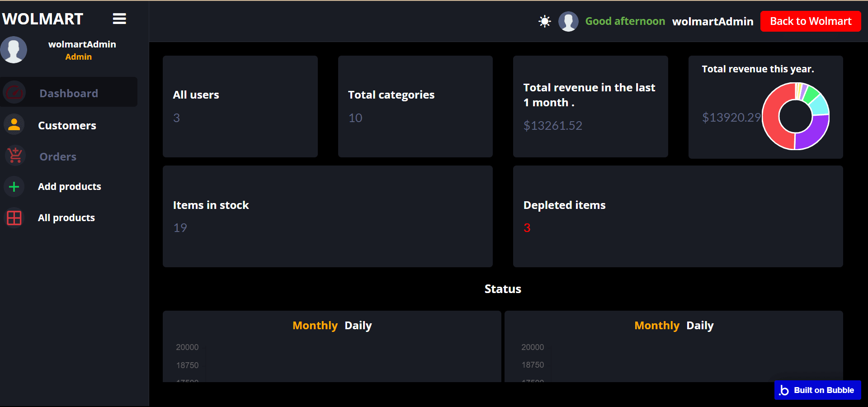868x407 pixels.
Task: Click the Items in stock count 19
Action: [180, 228]
